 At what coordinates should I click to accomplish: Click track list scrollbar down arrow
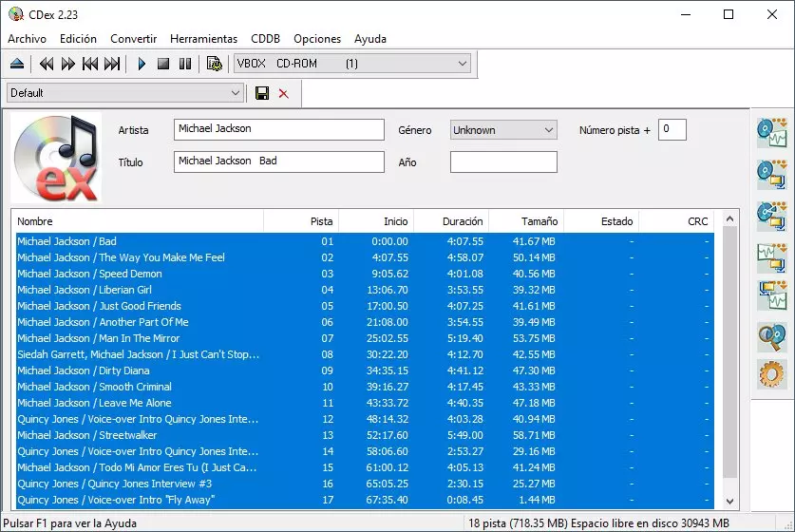click(729, 501)
